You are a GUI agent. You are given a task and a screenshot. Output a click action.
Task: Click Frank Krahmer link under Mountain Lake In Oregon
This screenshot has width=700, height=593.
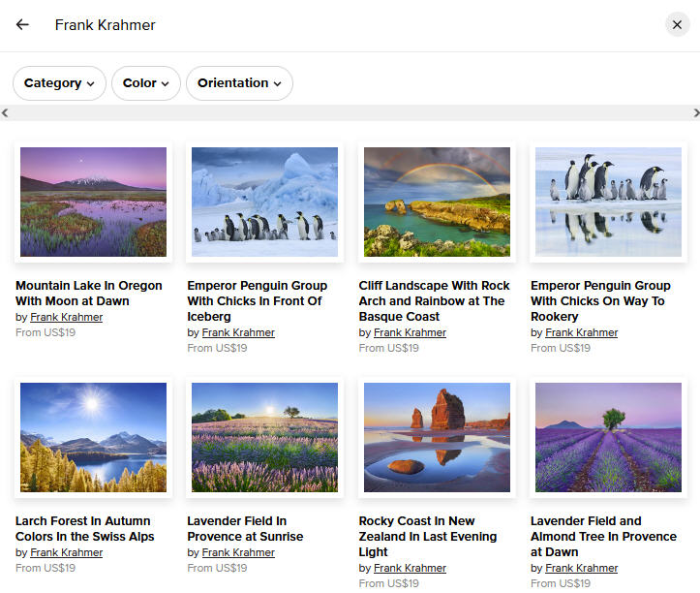pos(67,317)
